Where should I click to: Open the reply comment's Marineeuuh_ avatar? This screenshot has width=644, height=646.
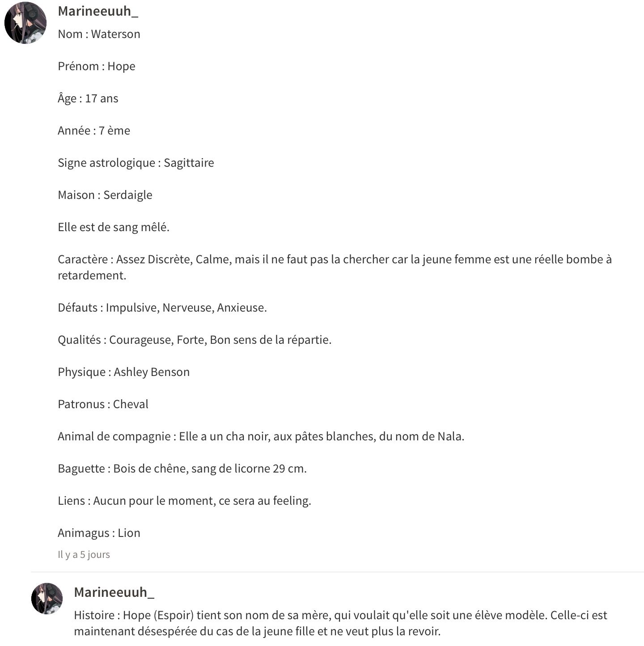(x=47, y=598)
